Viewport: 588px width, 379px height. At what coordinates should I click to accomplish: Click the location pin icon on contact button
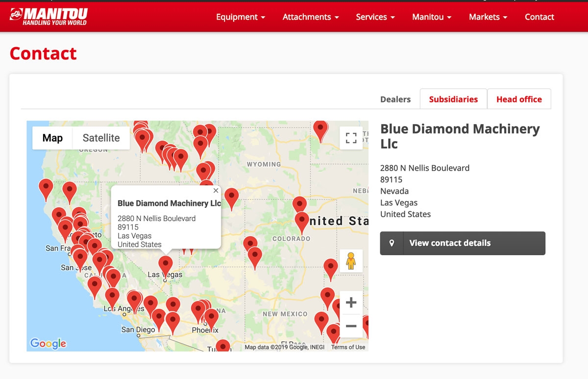[x=392, y=243]
